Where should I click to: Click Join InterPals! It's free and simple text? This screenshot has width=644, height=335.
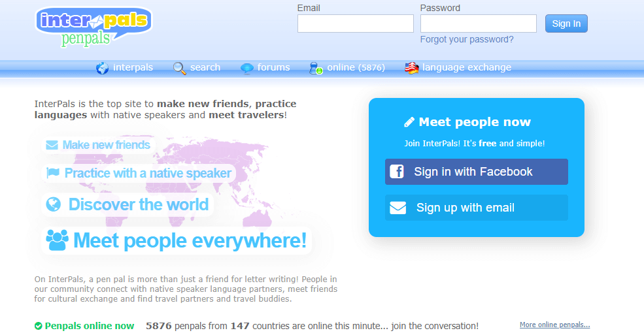(x=475, y=144)
